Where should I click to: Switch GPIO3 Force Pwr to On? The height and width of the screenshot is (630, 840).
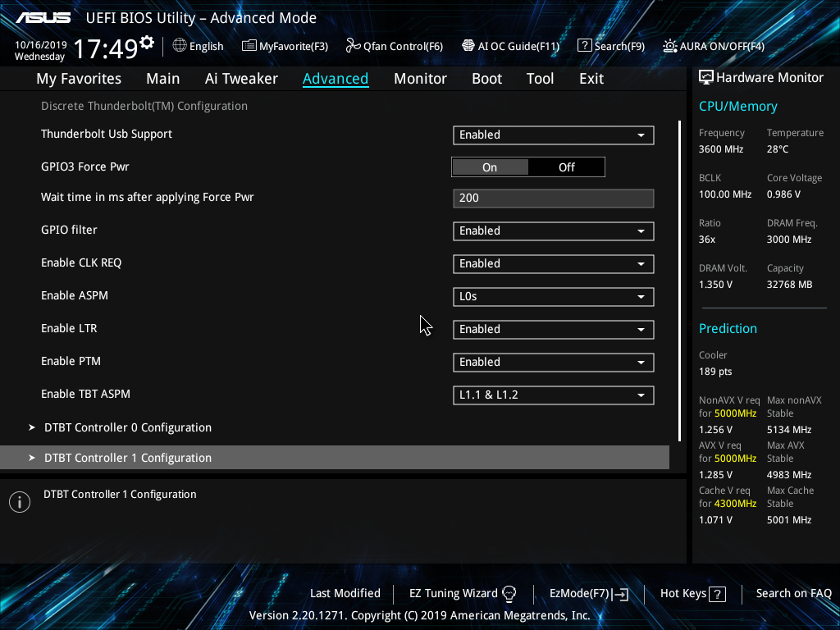[x=490, y=167]
